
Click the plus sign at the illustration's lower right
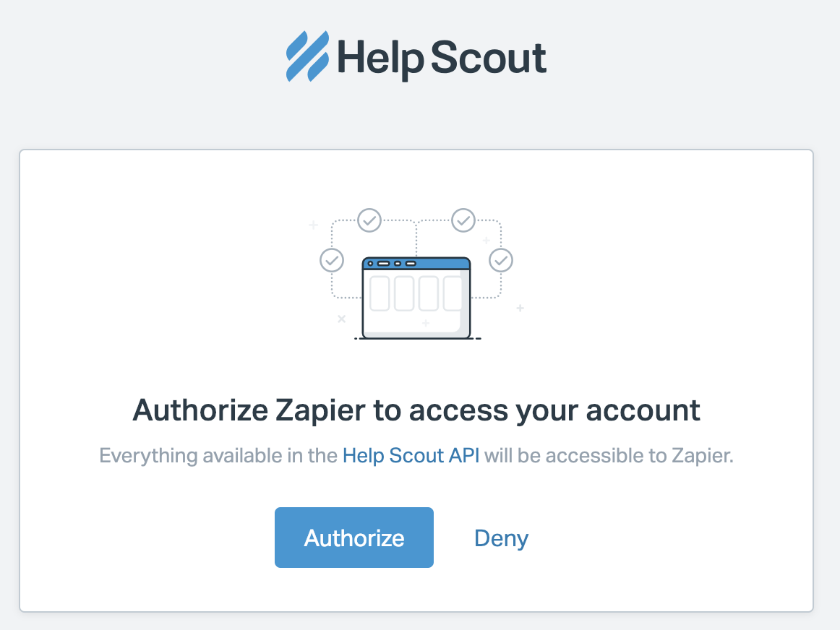click(520, 308)
